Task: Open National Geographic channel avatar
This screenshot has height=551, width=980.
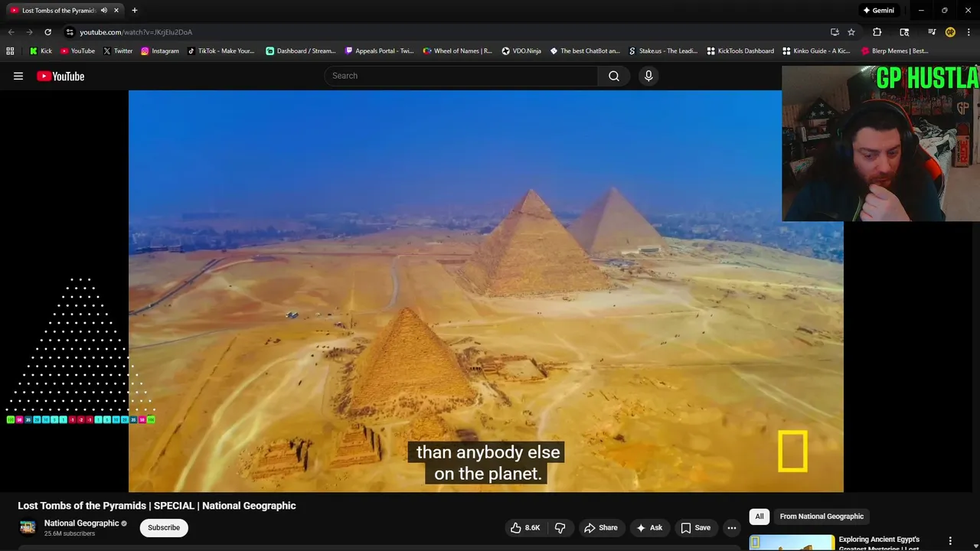Action: (x=28, y=527)
